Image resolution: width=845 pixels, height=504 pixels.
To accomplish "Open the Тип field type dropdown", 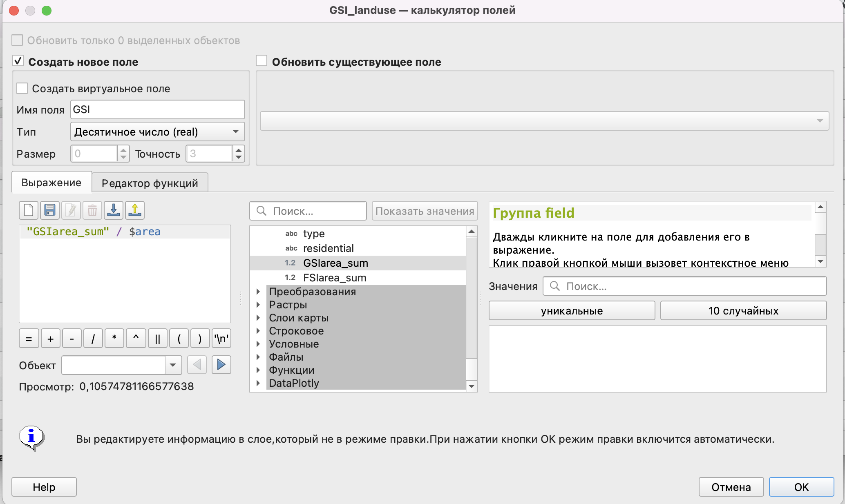I will coord(157,132).
